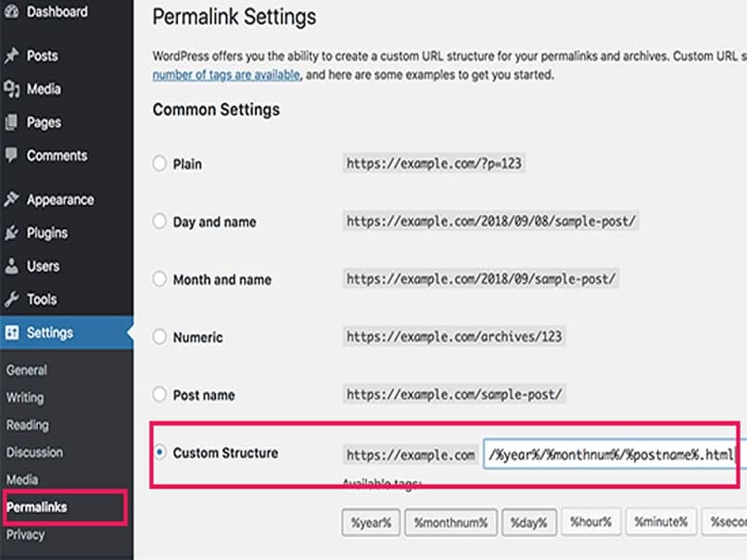This screenshot has width=747, height=560.
Task: Select the Post name radio button
Action: click(x=159, y=395)
